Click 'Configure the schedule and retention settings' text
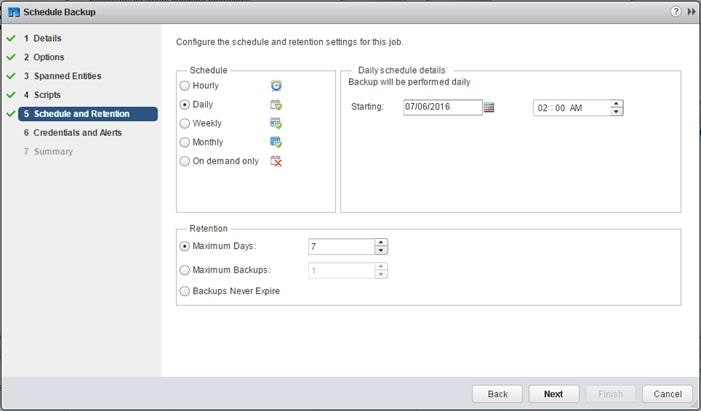701x411 pixels. pyautogui.click(x=289, y=42)
